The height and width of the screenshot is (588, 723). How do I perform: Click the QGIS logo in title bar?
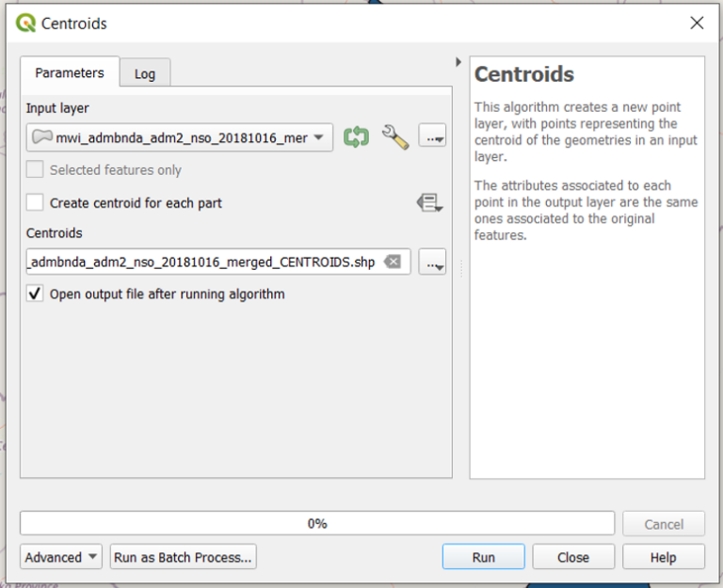tap(25, 24)
